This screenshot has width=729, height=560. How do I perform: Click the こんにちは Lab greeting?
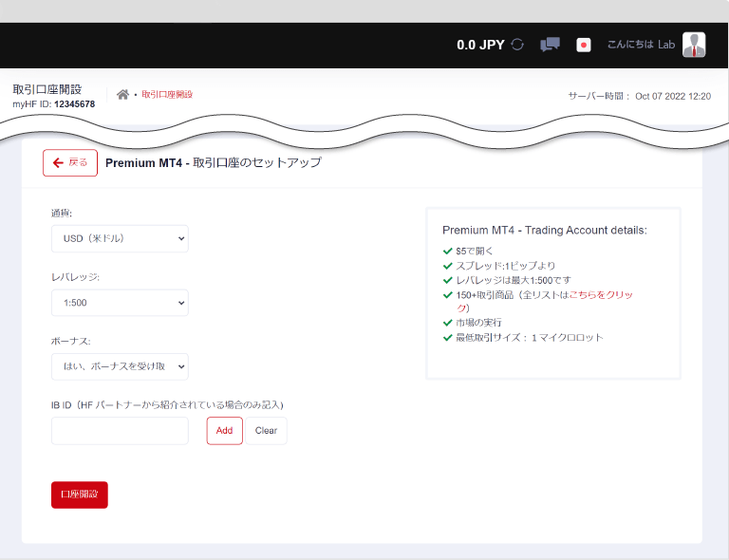(x=641, y=45)
